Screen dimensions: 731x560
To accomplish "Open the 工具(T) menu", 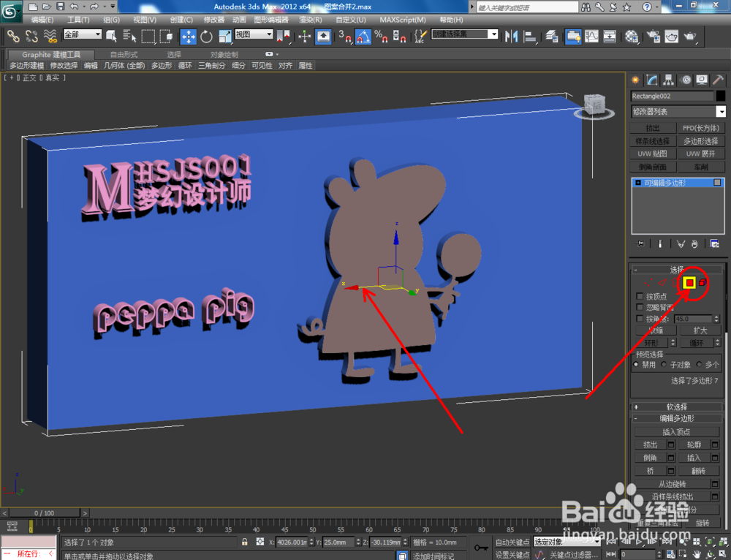I will coord(78,20).
